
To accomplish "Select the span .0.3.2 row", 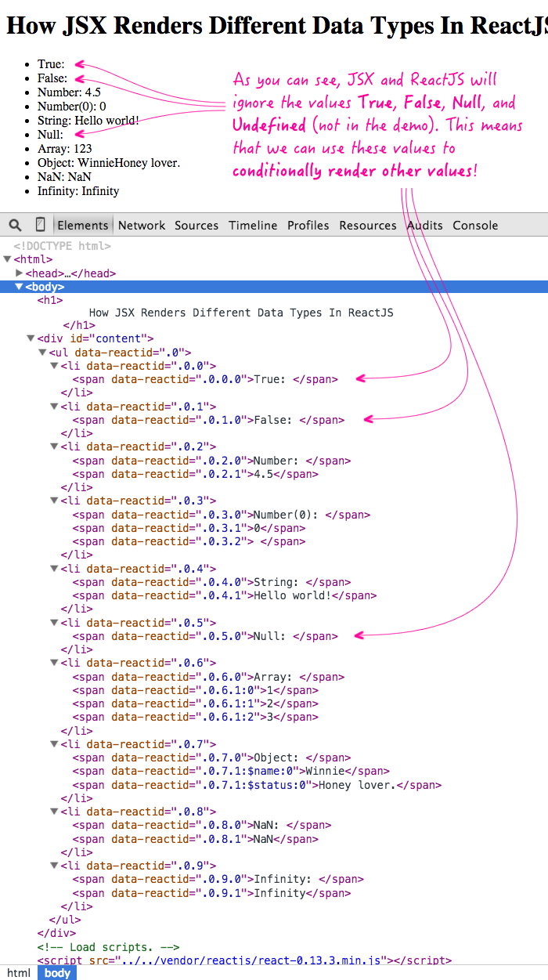I will click(x=189, y=541).
